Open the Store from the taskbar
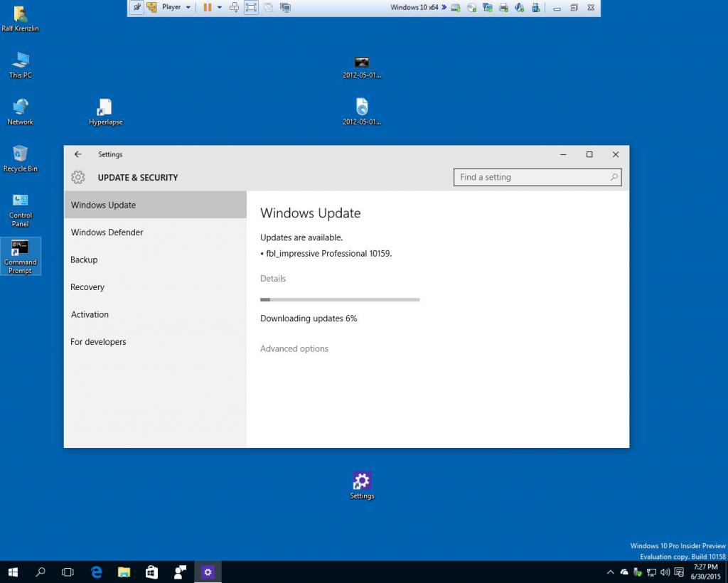728x583 pixels. point(152,572)
